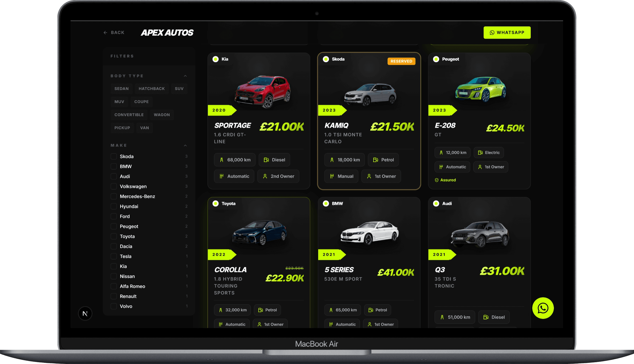The height and width of the screenshot is (364, 634).
Task: Collapse the Body Type filter section
Action: (x=185, y=76)
